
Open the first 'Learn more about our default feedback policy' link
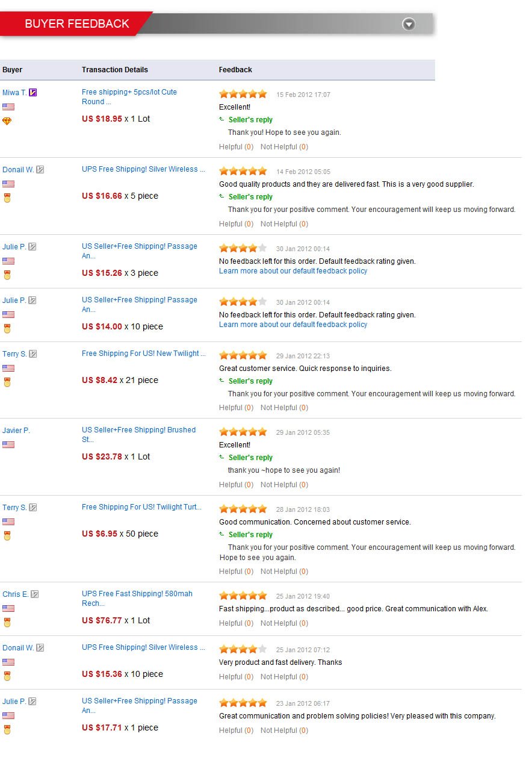point(293,271)
